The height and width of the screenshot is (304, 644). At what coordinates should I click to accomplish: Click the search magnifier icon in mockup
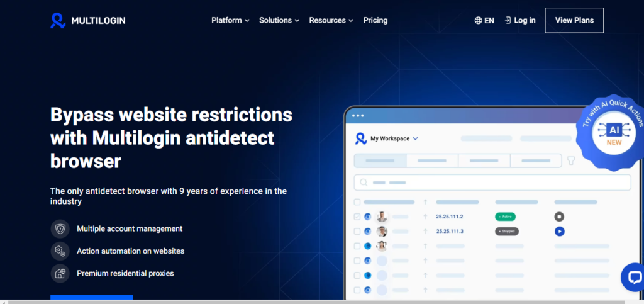[364, 183]
